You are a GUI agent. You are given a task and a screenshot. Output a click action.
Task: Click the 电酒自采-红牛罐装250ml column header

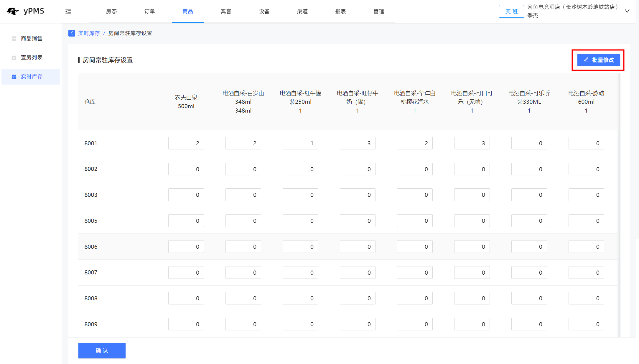click(x=300, y=102)
